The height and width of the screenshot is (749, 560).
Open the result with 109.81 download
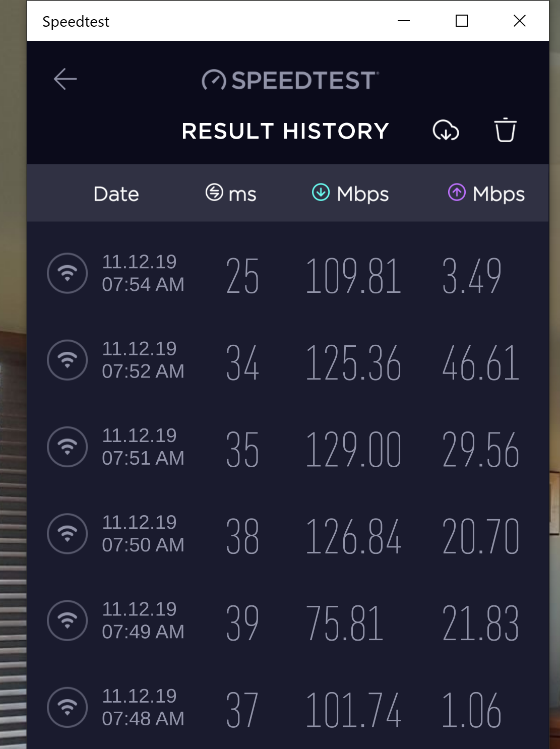click(x=353, y=276)
